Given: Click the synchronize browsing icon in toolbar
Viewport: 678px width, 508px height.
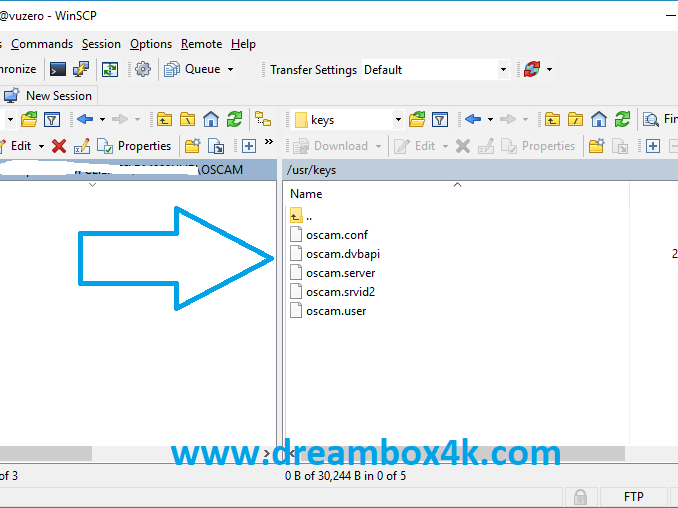Looking at the screenshot, I should coord(110,69).
